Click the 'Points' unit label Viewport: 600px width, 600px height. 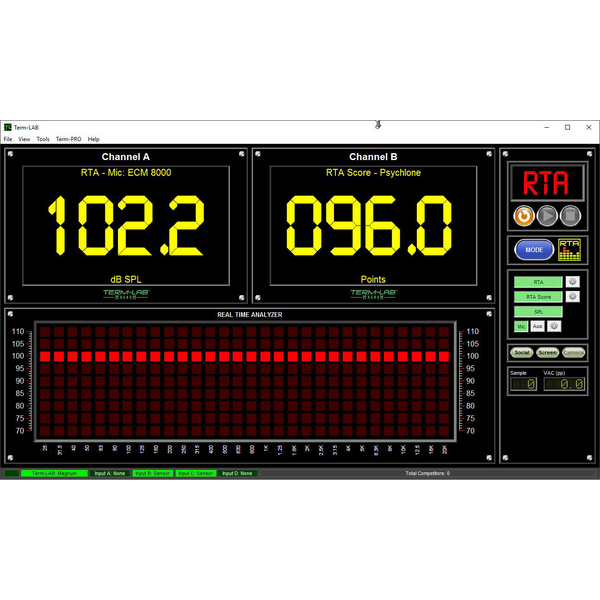373,279
